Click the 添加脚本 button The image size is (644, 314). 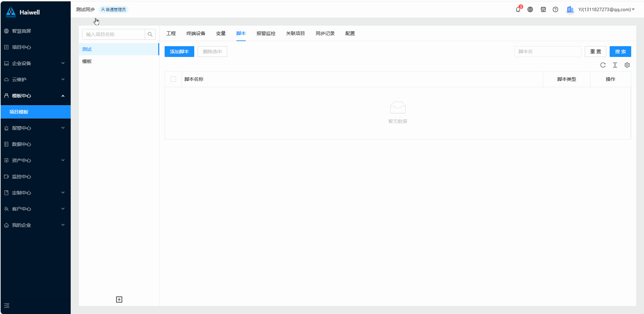[179, 52]
